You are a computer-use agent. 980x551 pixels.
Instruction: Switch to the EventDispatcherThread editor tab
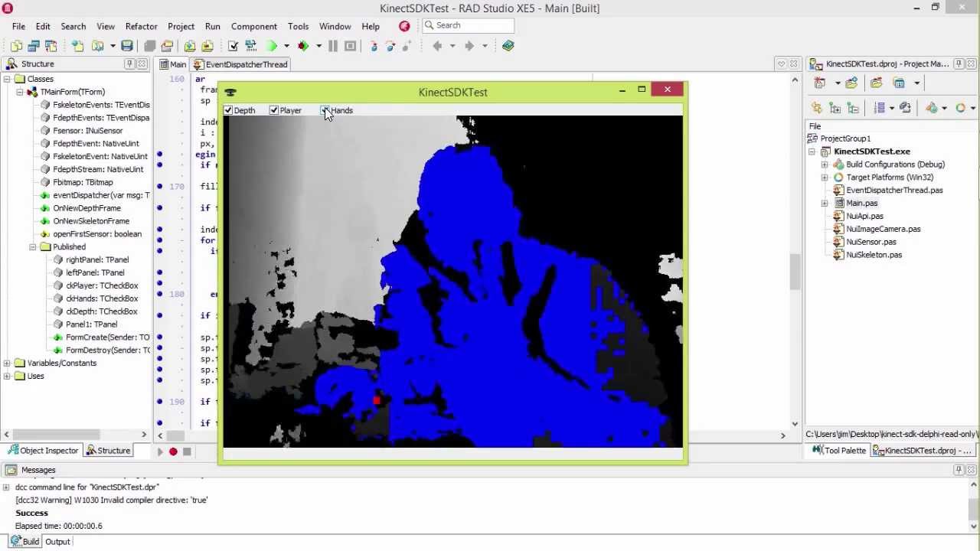(245, 64)
